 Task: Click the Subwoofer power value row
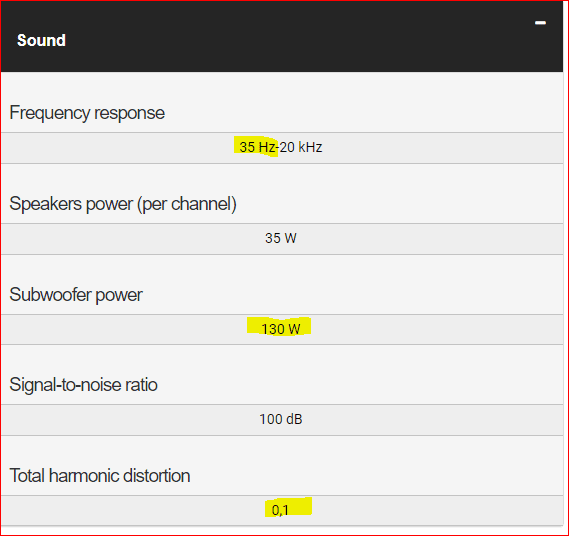tap(282, 330)
